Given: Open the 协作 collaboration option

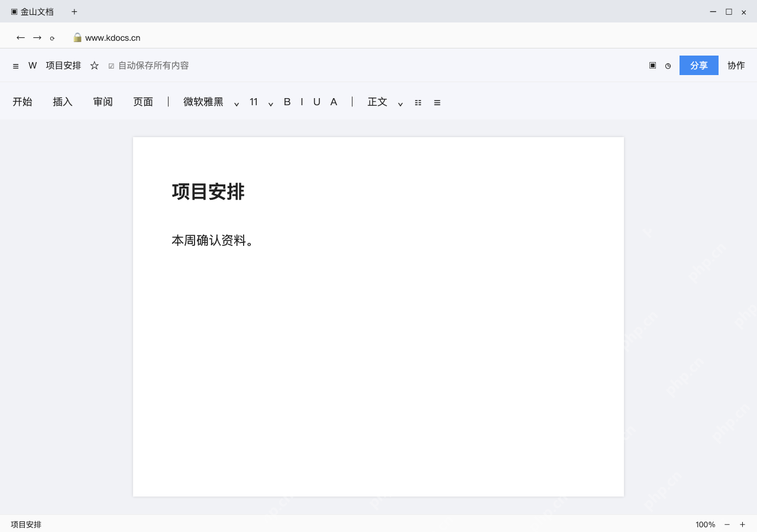Looking at the screenshot, I should (736, 65).
